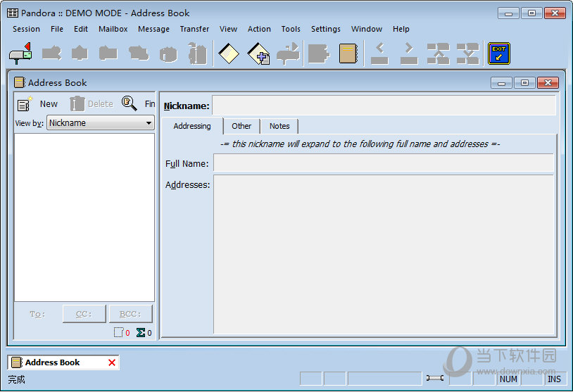Click the new message with attachment icon

coord(258,53)
